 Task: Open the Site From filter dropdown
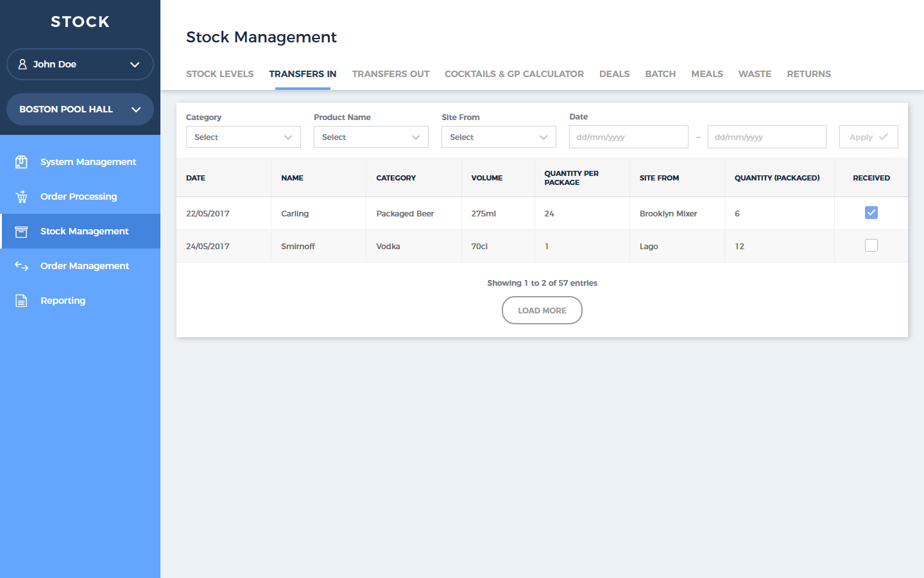point(499,137)
